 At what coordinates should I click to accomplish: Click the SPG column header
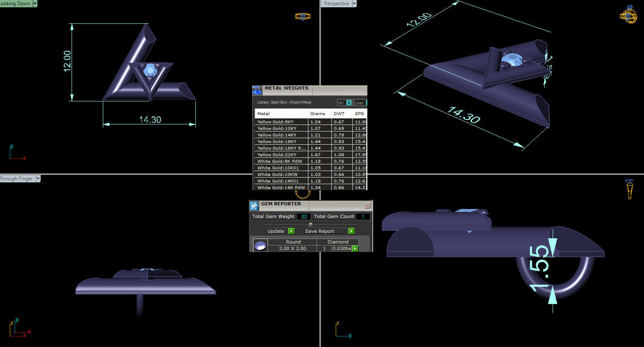360,114
